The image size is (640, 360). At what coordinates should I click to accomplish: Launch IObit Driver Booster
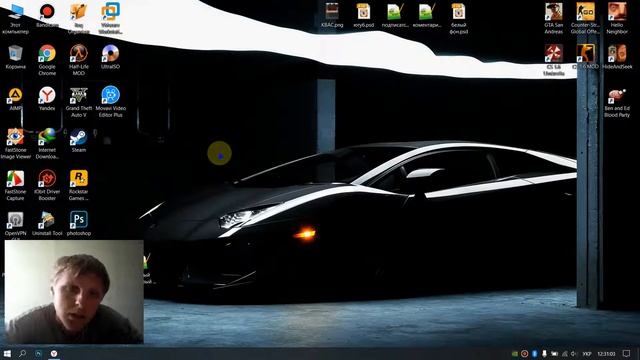[47, 185]
